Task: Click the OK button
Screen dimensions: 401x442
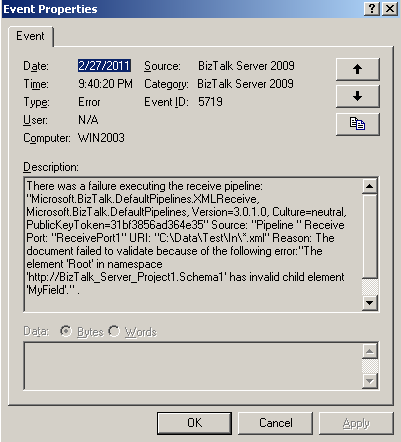Action: [194, 423]
